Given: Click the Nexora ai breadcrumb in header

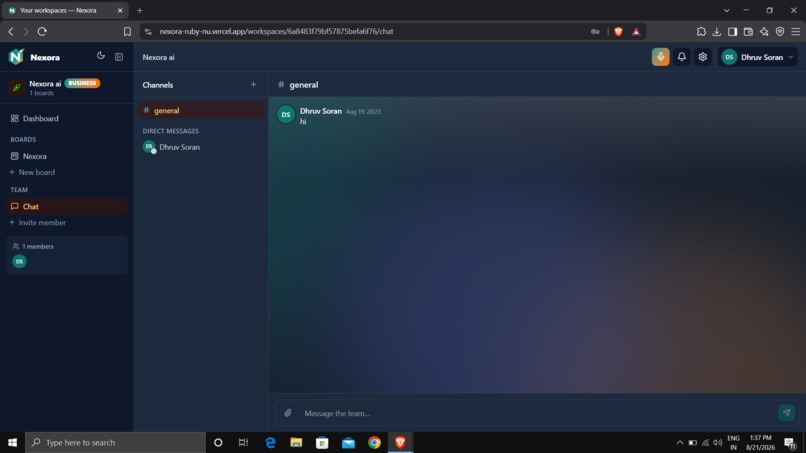Looking at the screenshot, I should click(x=158, y=57).
